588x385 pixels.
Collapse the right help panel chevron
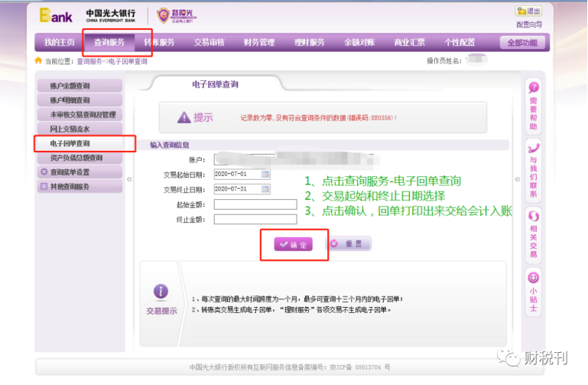(518, 179)
